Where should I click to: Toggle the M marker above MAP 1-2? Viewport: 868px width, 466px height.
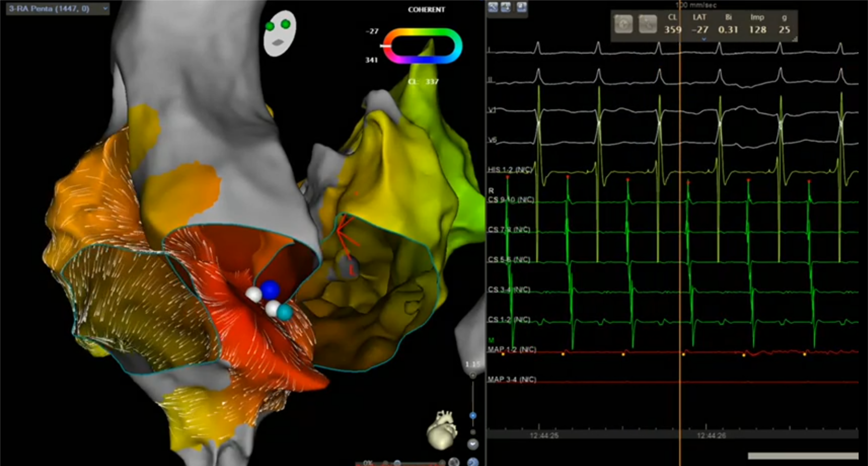492,339
